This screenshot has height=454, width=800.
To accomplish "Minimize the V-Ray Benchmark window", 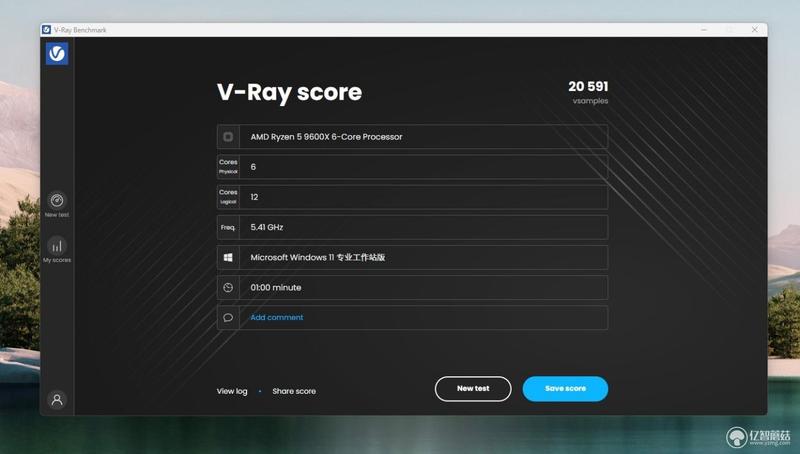I will click(704, 30).
